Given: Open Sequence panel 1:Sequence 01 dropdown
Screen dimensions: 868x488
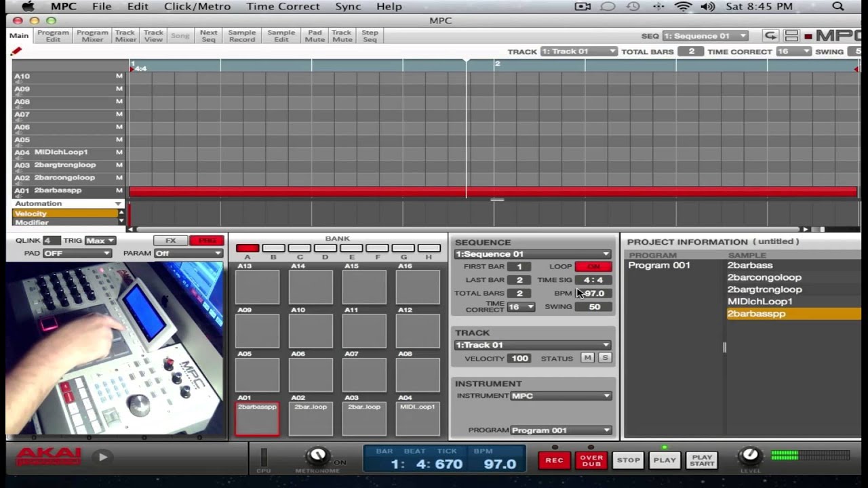Looking at the screenshot, I should click(x=532, y=254).
